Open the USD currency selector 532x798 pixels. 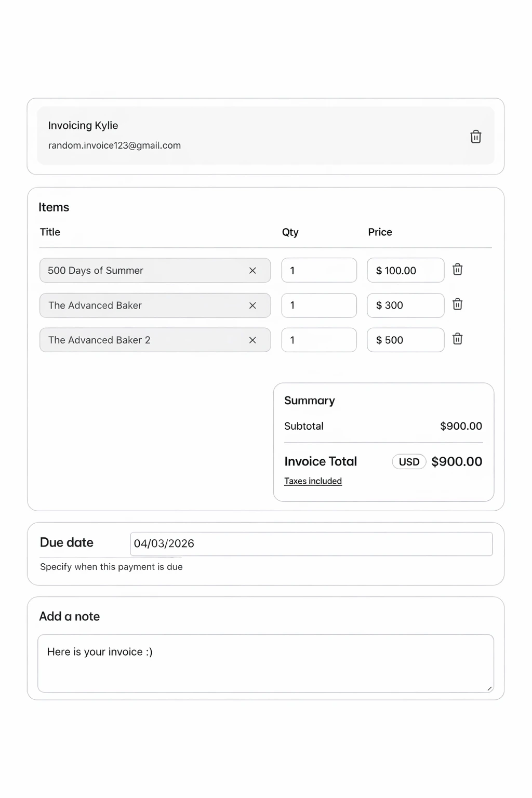pos(409,461)
